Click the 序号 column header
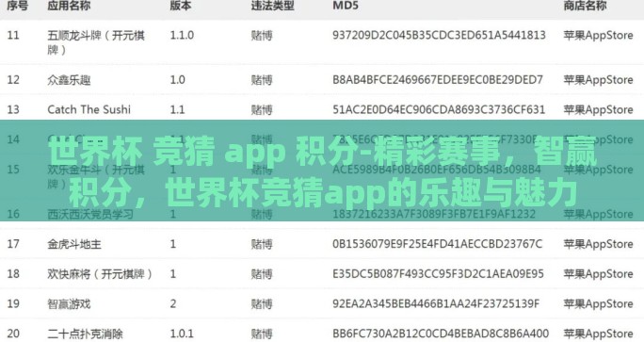This screenshot has height=342, width=644. [x=17, y=6]
